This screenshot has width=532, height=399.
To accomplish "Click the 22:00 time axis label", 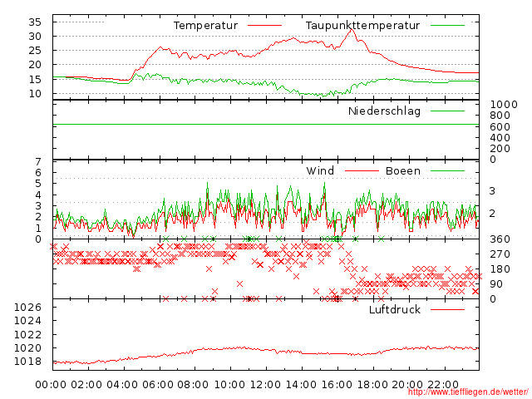I will (x=443, y=385).
